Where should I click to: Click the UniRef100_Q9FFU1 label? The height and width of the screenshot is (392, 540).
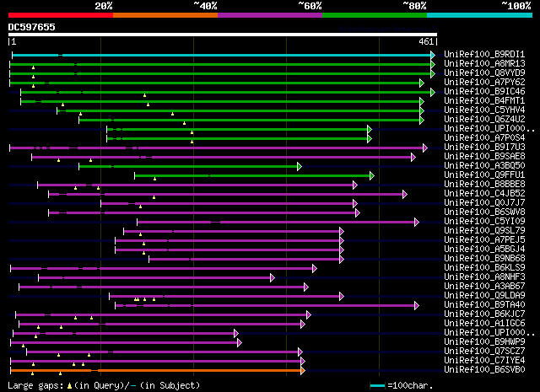tap(484, 175)
